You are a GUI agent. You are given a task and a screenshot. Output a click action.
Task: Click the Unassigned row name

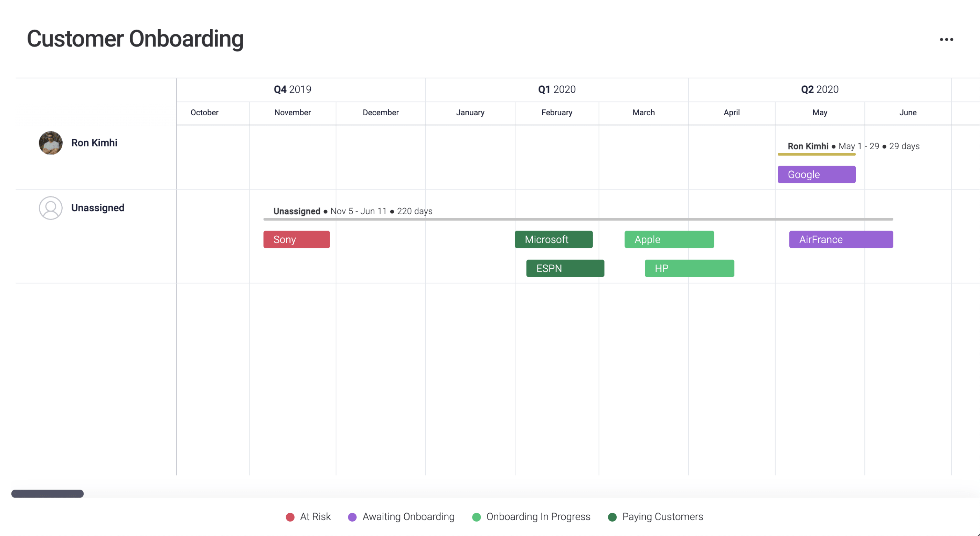[97, 208]
